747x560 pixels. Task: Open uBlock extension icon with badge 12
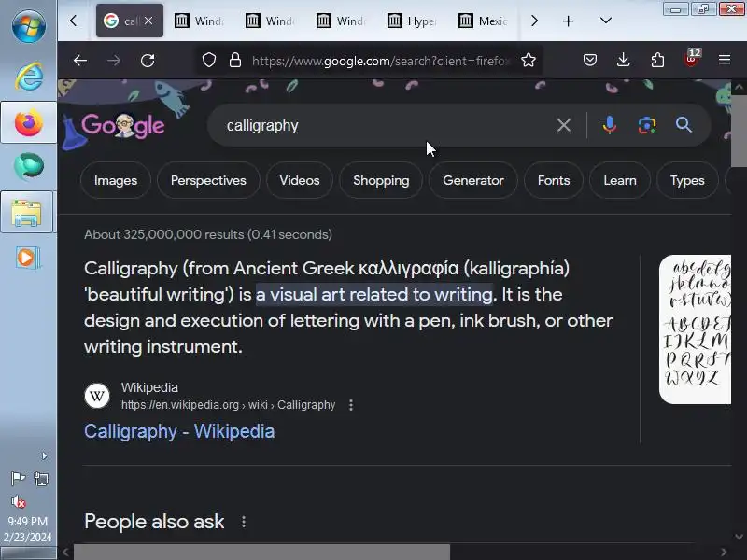(691, 60)
